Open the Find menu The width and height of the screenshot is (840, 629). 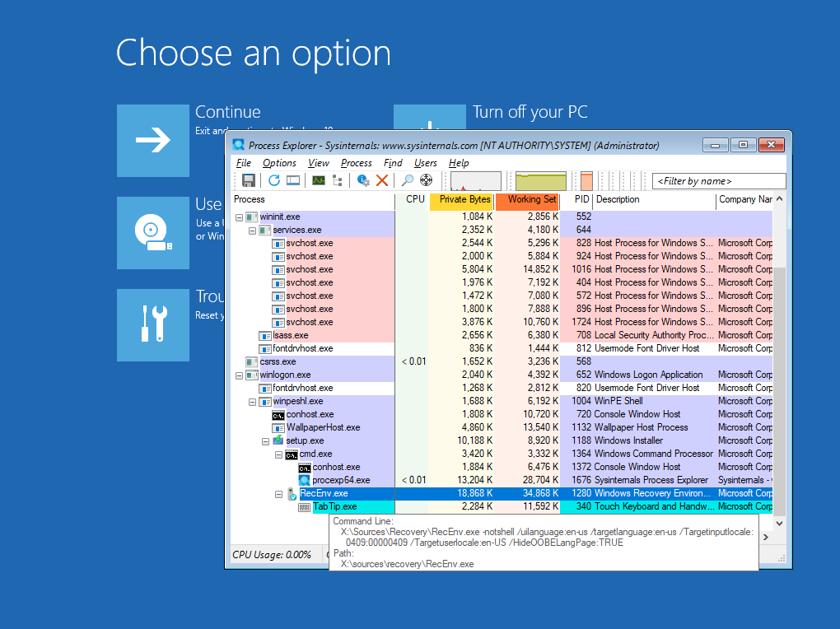click(393, 163)
